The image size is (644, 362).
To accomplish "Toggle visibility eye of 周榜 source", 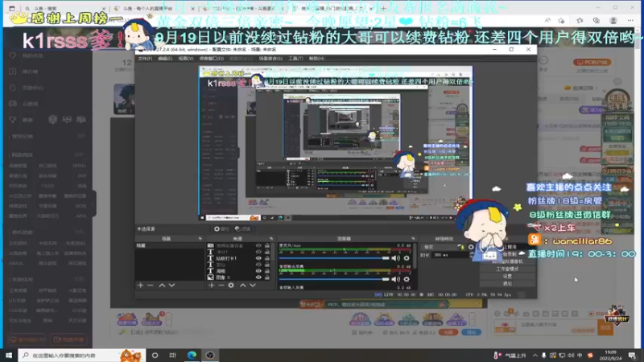I will coord(258,271).
